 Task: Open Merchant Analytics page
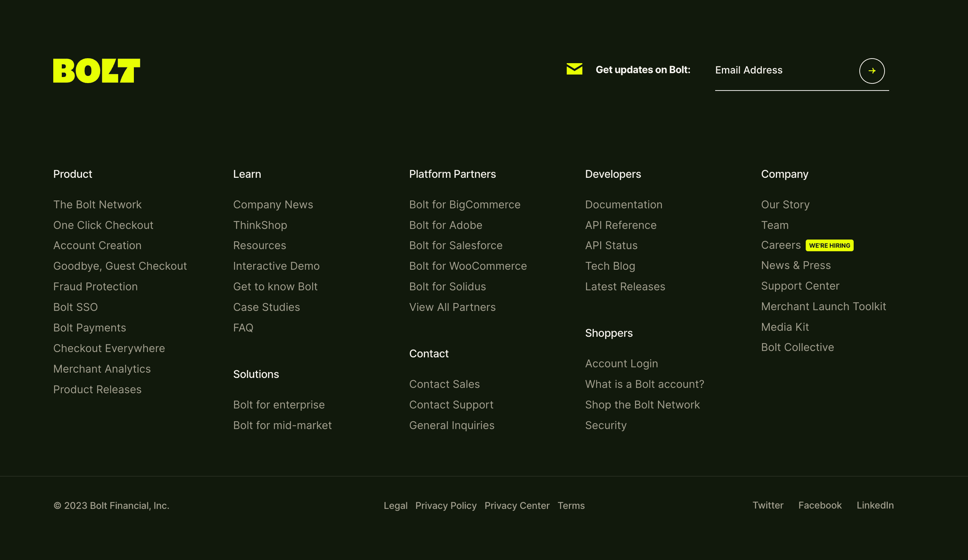click(x=102, y=369)
